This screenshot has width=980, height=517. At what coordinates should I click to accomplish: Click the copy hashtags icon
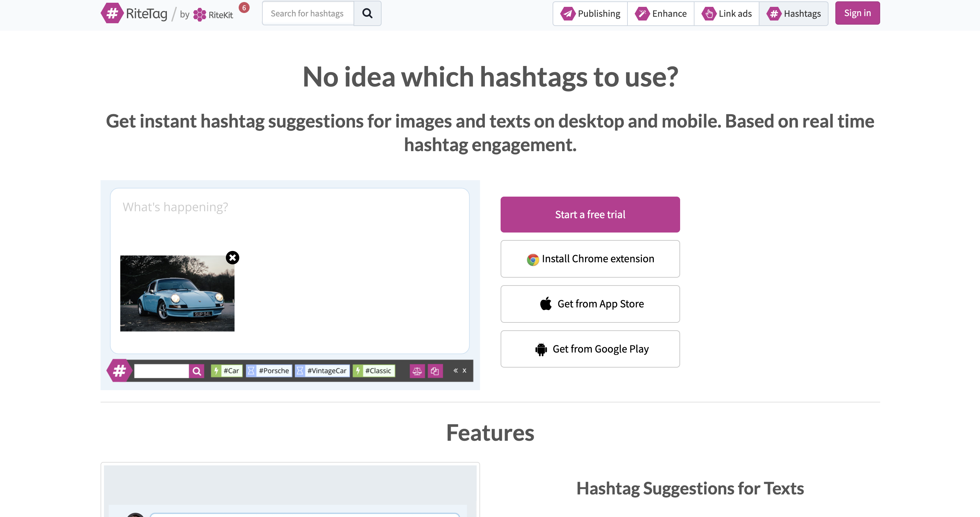click(435, 371)
